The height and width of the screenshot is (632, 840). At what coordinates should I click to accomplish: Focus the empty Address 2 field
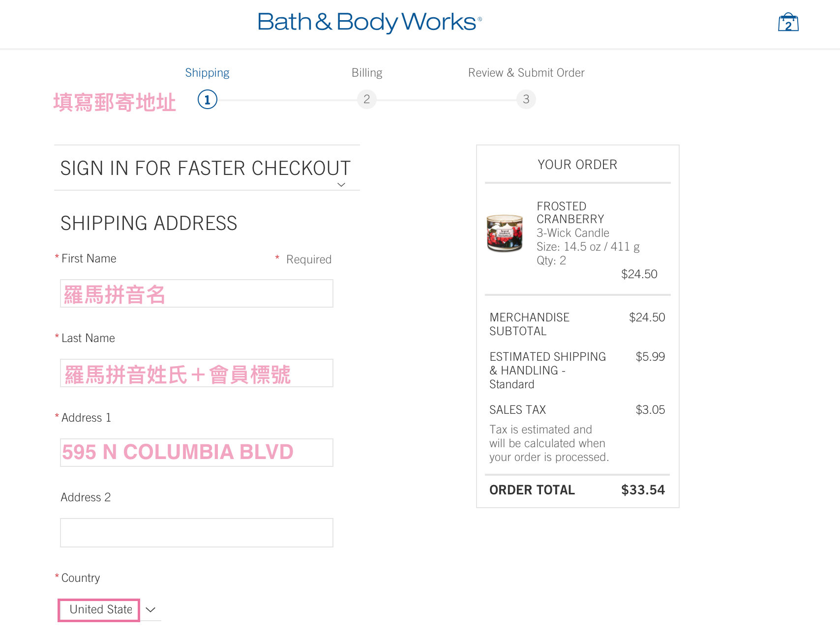[x=197, y=533]
